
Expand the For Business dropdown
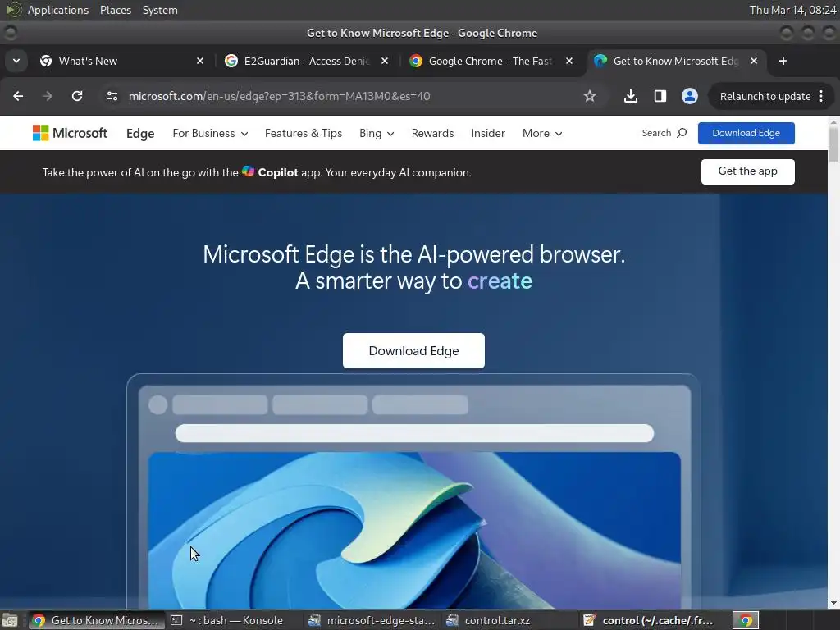(210, 134)
